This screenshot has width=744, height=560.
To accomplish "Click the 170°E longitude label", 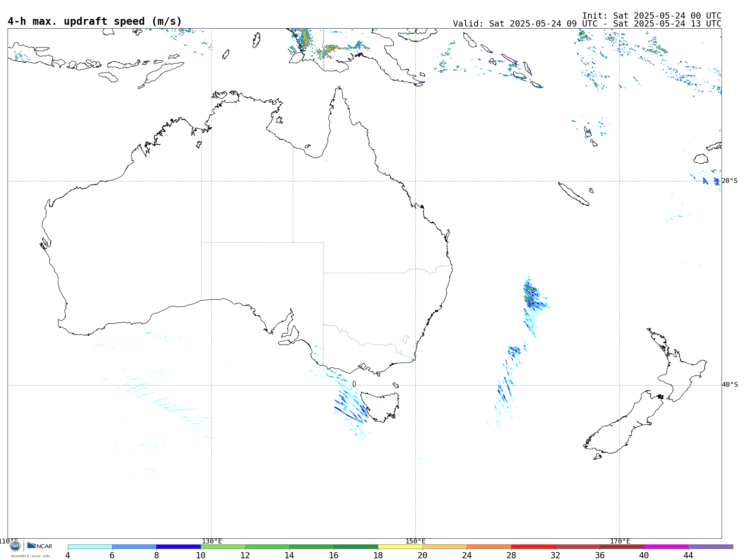I will (x=620, y=541).
